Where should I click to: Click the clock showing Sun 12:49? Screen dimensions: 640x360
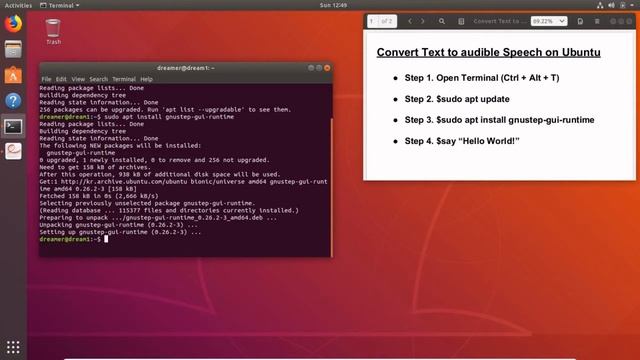[x=333, y=5]
